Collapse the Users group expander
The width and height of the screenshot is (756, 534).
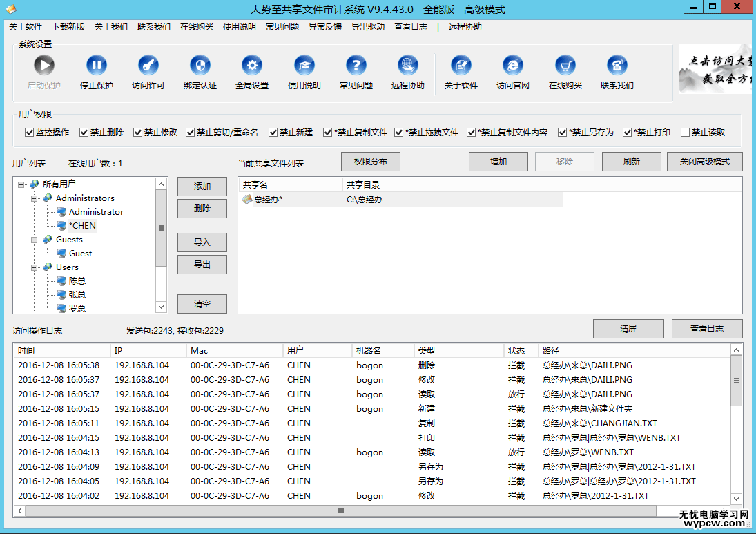(x=35, y=267)
